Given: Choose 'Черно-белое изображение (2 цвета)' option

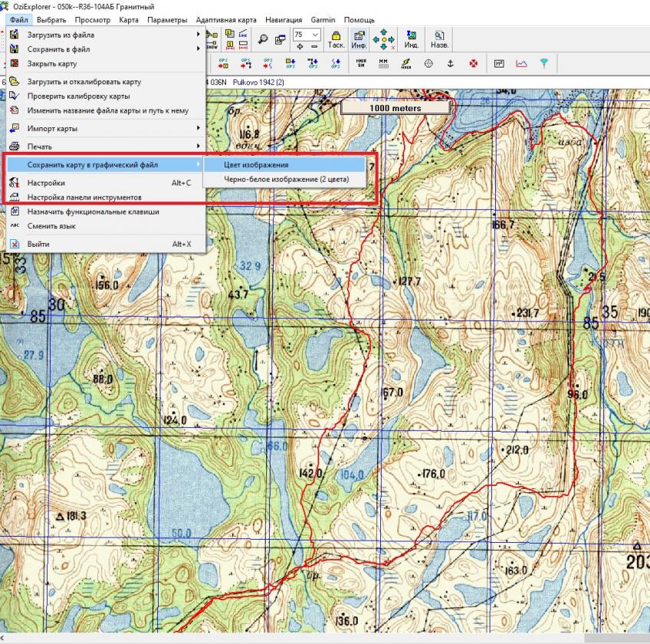Looking at the screenshot, I should click(x=286, y=179).
